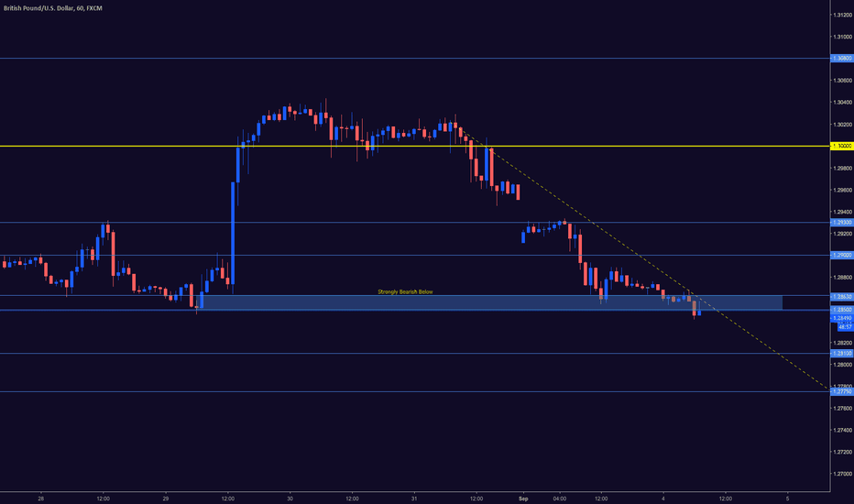Screen dimensions: 854x504
Task: Click the 48:57 candle countdown label
Action: pos(845,327)
